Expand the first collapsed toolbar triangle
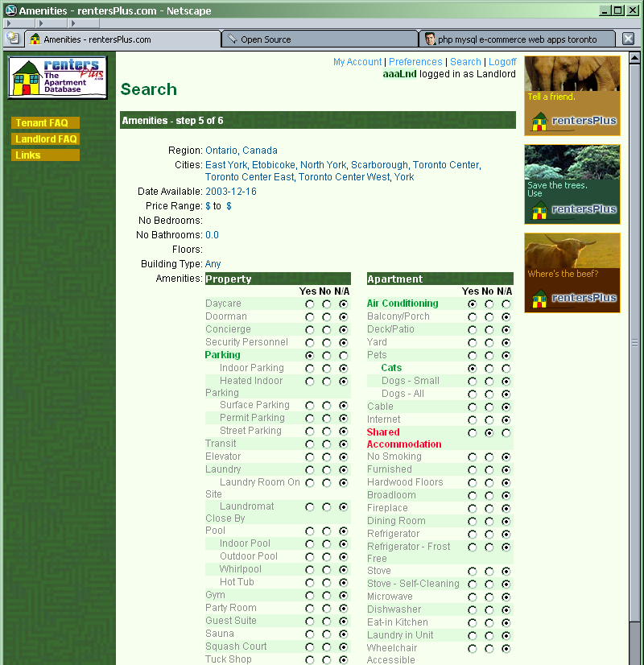Image resolution: width=644 pixels, height=665 pixels. 9,23
